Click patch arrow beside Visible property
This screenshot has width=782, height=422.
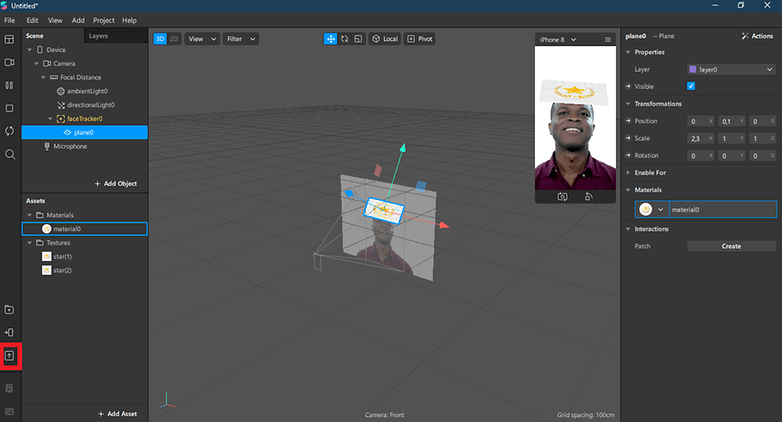click(x=628, y=86)
